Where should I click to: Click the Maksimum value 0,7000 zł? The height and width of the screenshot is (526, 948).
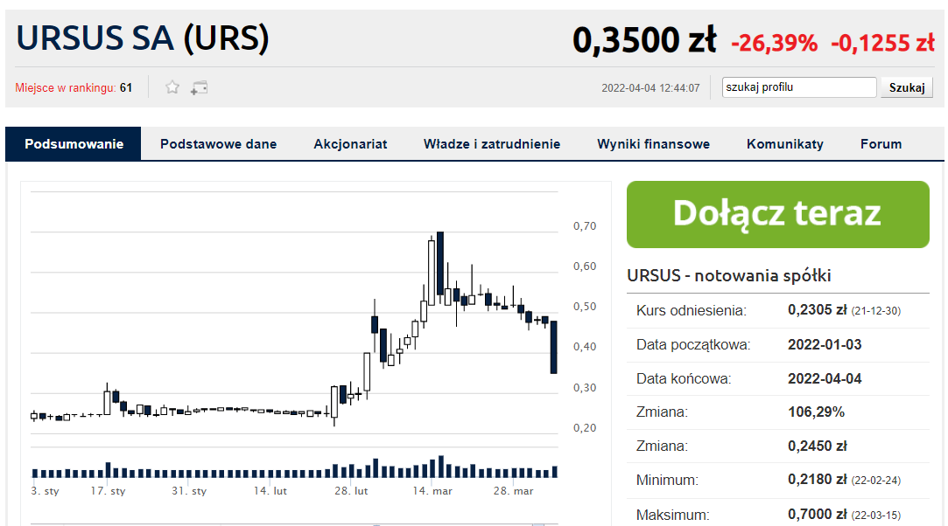(817, 515)
